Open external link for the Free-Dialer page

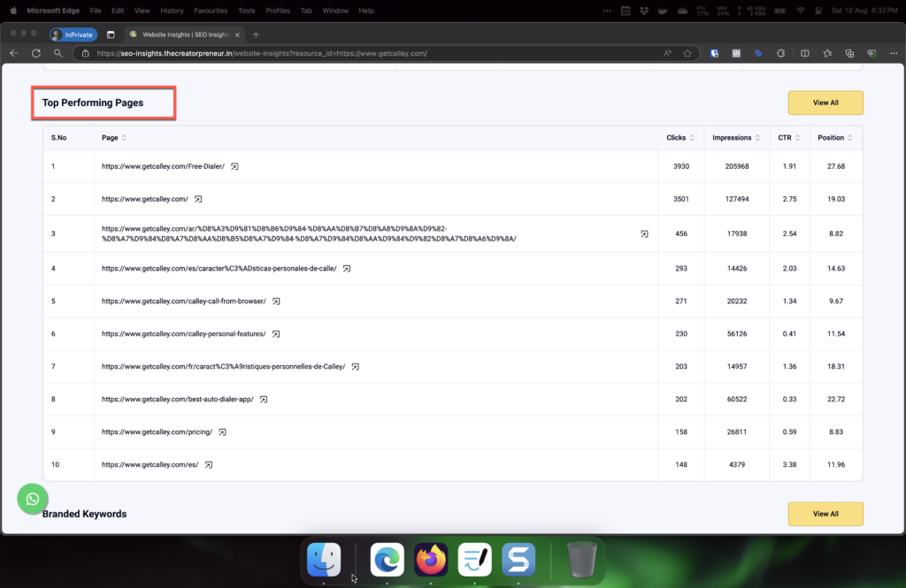[234, 166]
